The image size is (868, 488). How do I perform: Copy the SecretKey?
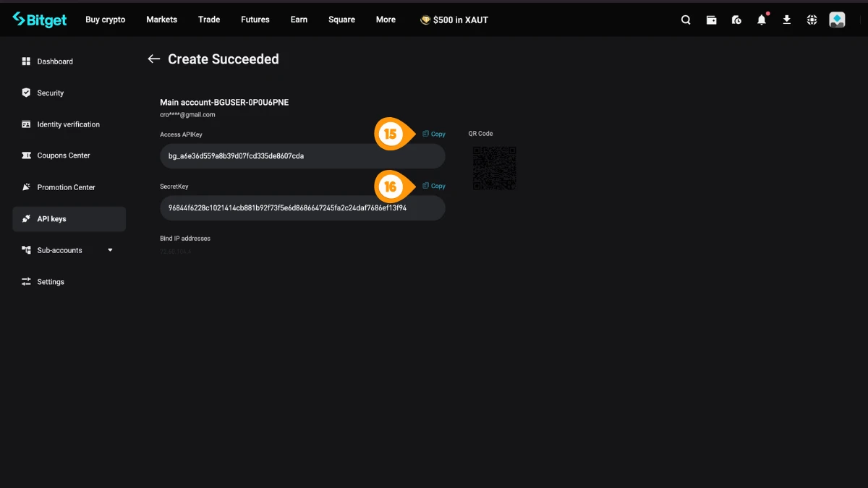[434, 186]
